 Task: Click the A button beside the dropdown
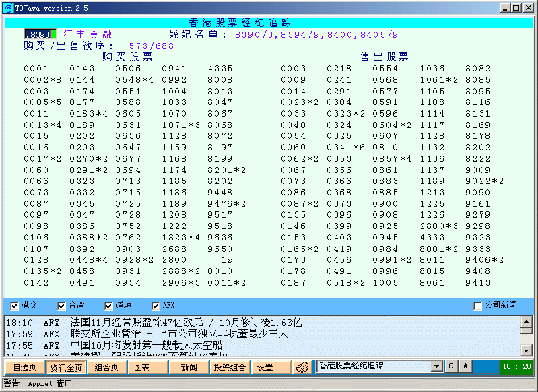(x=465, y=366)
